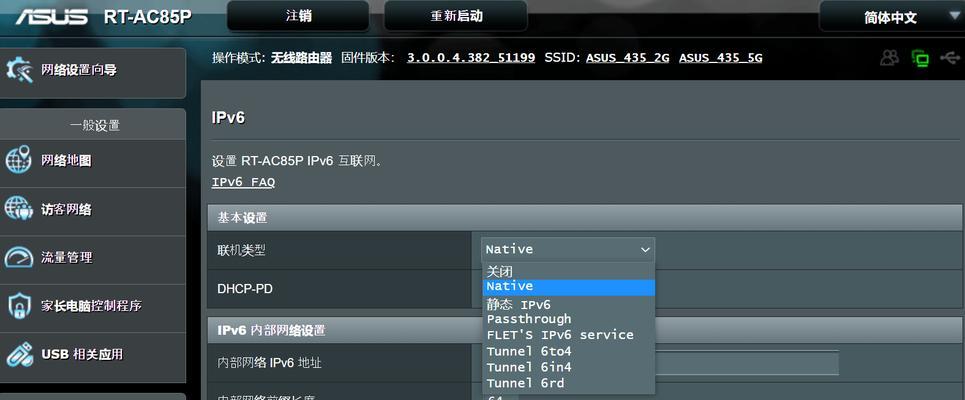The width and height of the screenshot is (965, 400).
Task: Click the 一般设置 section header
Action: click(x=94, y=126)
